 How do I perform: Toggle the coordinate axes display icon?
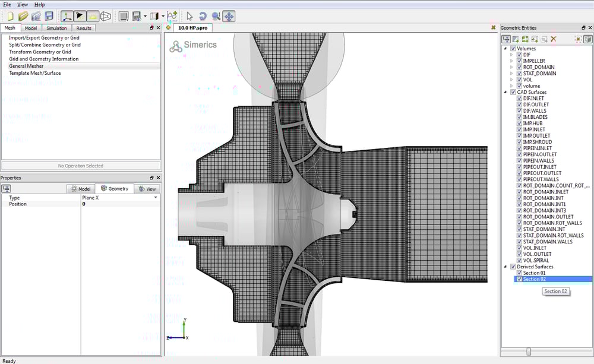(67, 16)
